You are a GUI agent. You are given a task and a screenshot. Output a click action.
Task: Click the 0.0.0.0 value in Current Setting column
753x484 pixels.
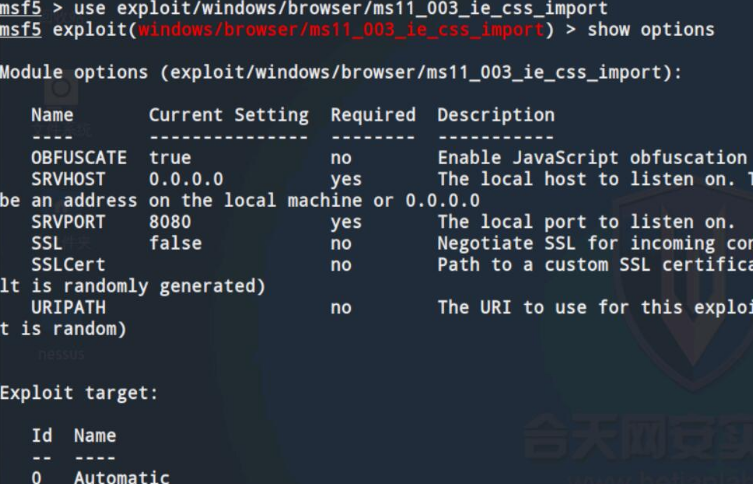[186, 179]
